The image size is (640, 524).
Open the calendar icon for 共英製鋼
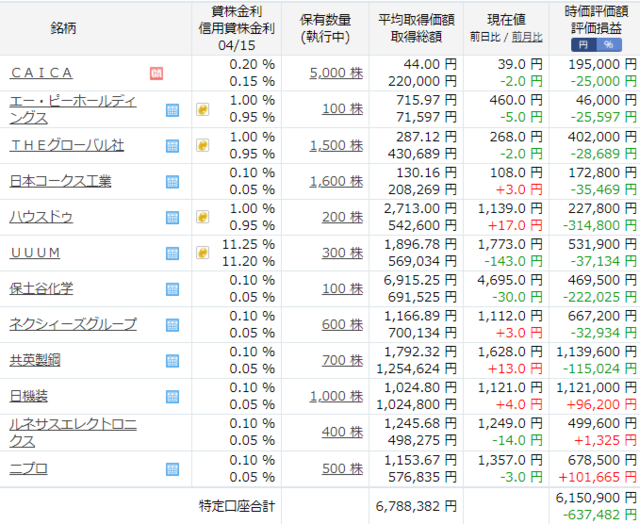click(x=173, y=361)
